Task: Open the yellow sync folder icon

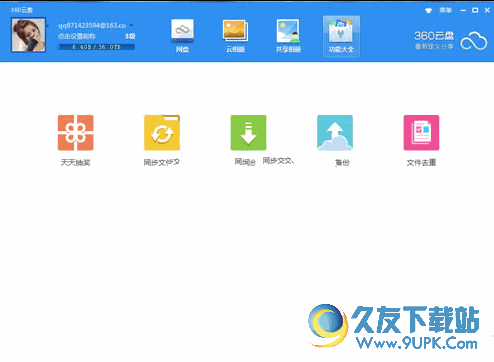Action: [x=162, y=133]
